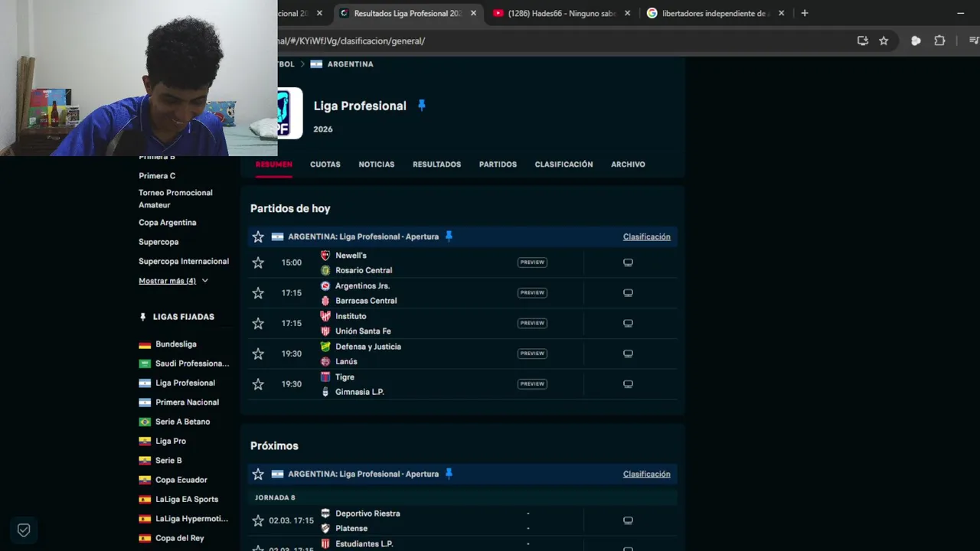Open pinned Copa Ecuador league
The height and width of the screenshot is (551, 980).
point(181,480)
